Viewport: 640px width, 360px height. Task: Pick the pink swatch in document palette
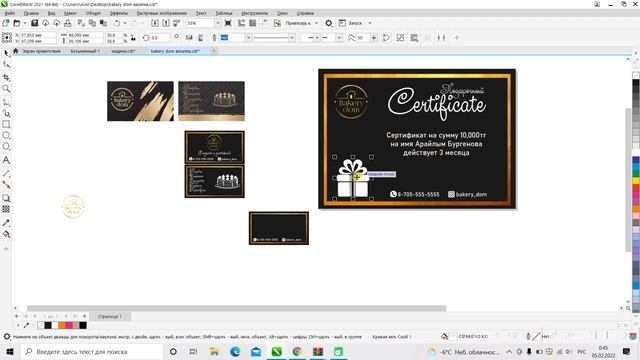[x=69, y=325]
